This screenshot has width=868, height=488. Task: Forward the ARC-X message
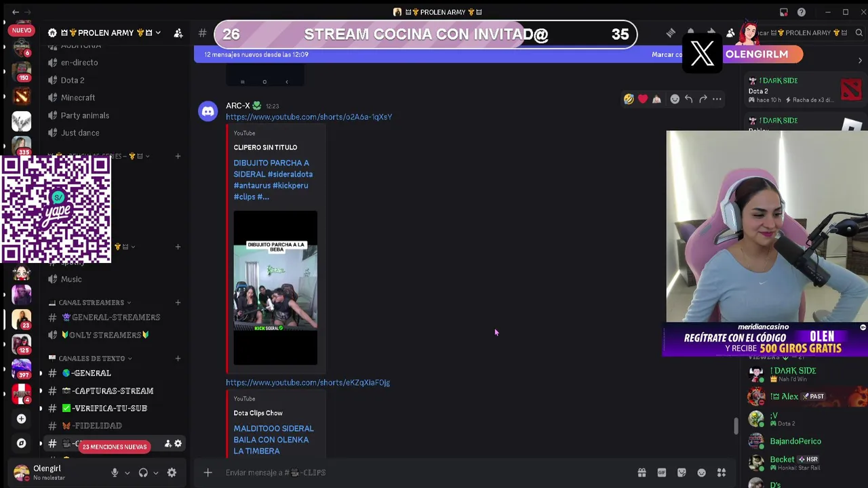[703, 99]
